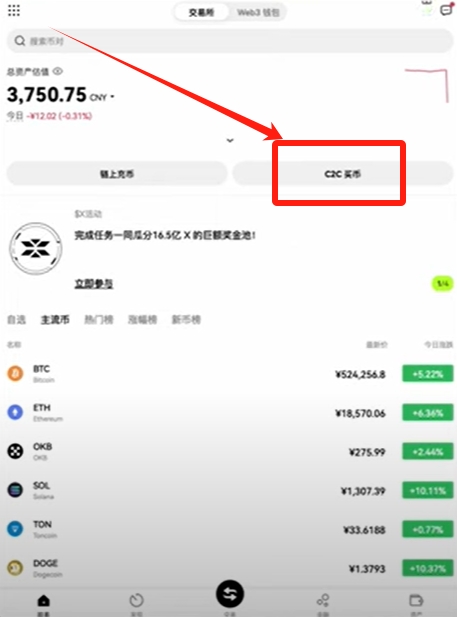Viewport: 457px width, 617px height.
Task: Open the wallet assets icon
Action: pos(416,600)
